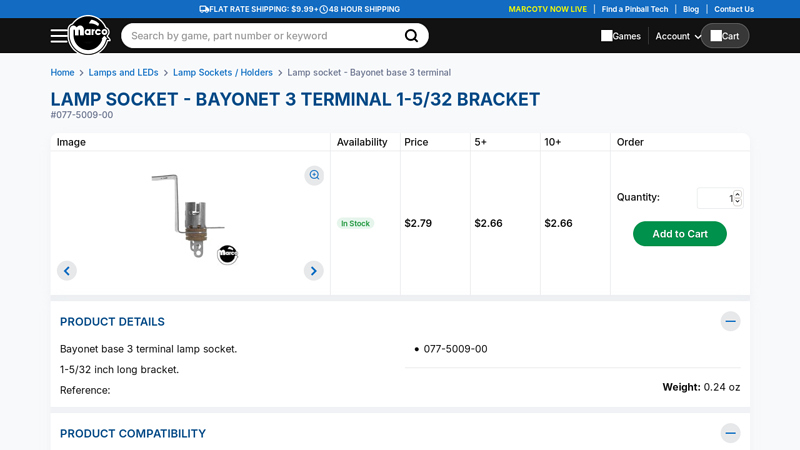The width and height of the screenshot is (800, 450).
Task: Open the Blog link
Action: click(x=691, y=9)
